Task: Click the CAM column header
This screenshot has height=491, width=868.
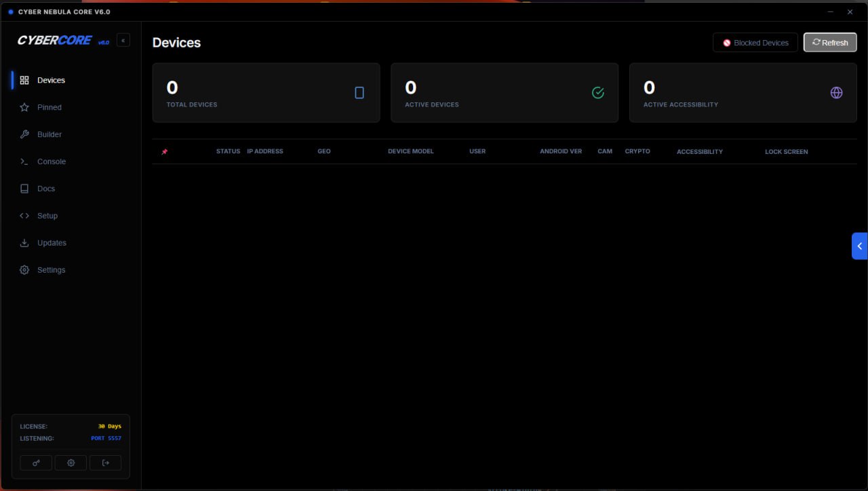Action: 605,151
